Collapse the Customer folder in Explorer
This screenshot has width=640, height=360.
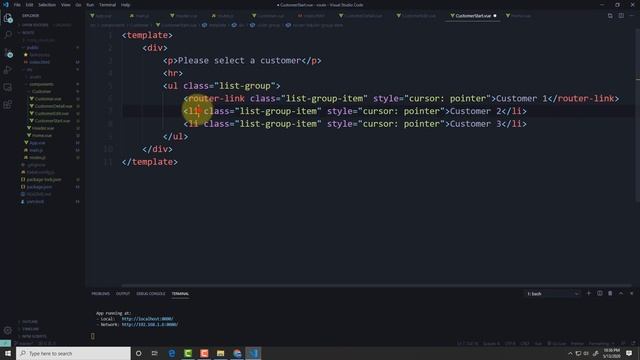pos(42,91)
